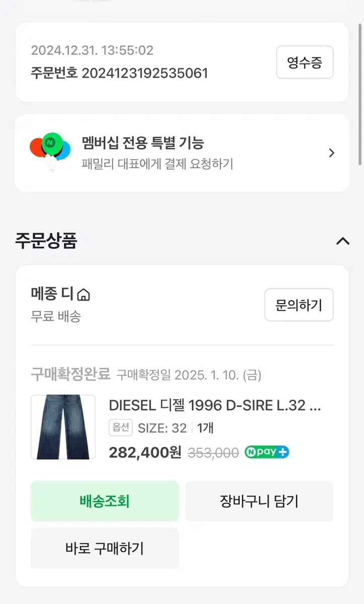Viewport: 364px width, 604px height.
Task: Tap the membership balloons icon
Action: (x=50, y=149)
